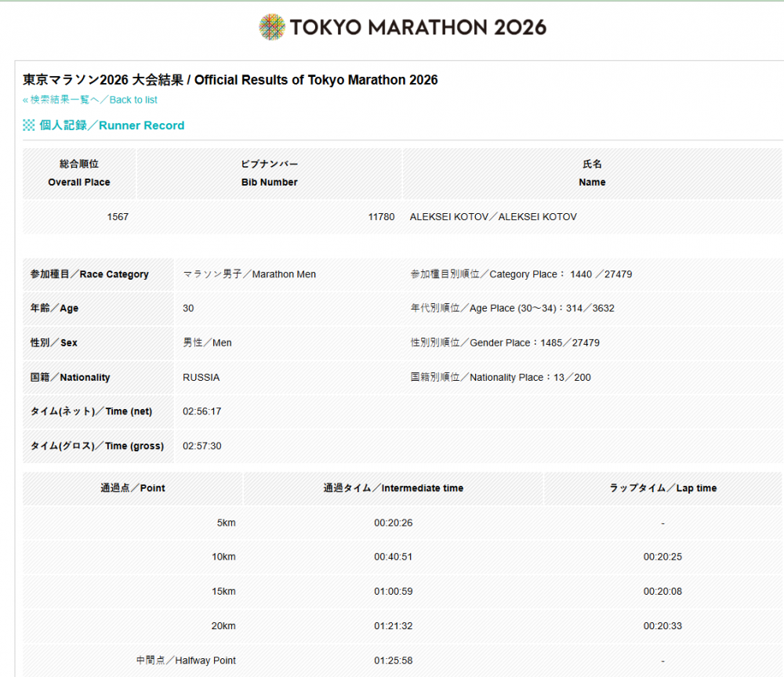Select bib number 11780
Screen dimensions: 784x677
pyautogui.click(x=381, y=217)
